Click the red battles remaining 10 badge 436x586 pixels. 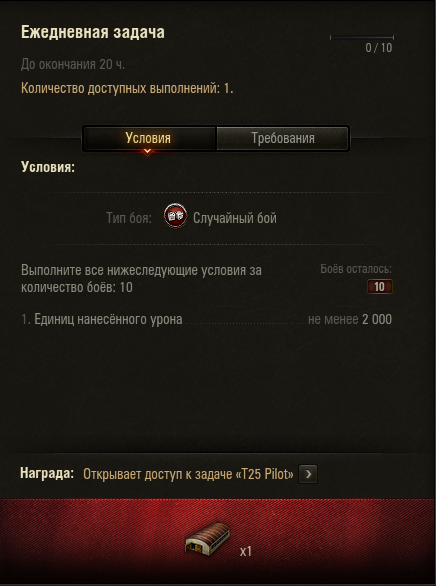(380, 287)
